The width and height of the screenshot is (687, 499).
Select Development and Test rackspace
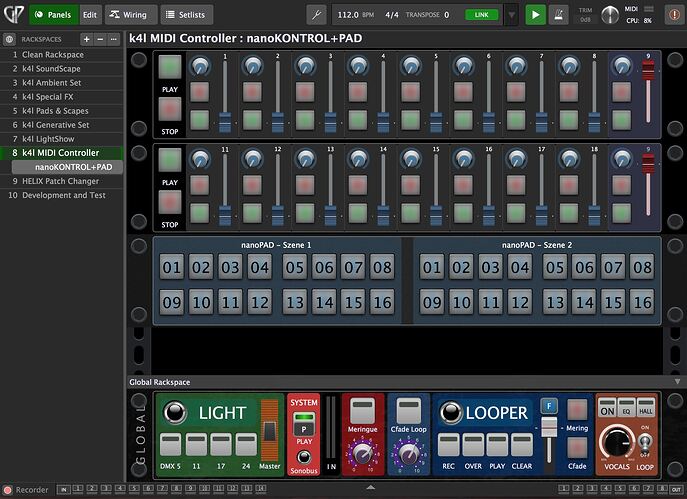coord(62,195)
